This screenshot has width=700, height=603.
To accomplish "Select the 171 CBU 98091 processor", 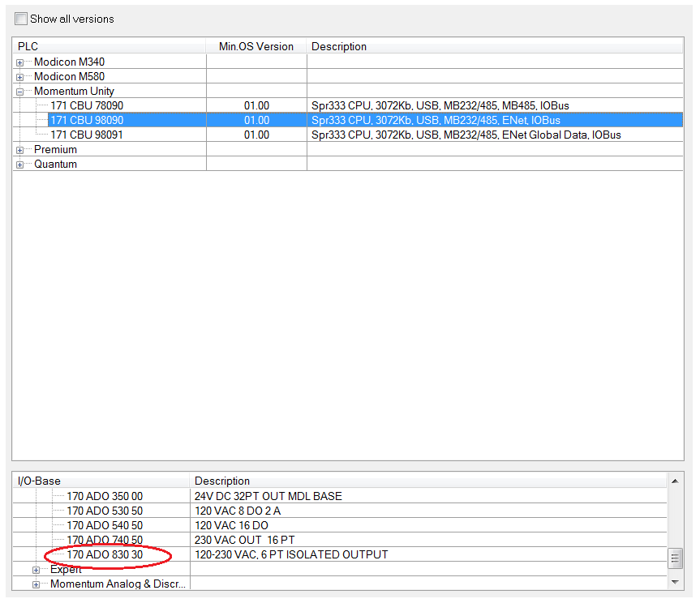I will (x=87, y=135).
